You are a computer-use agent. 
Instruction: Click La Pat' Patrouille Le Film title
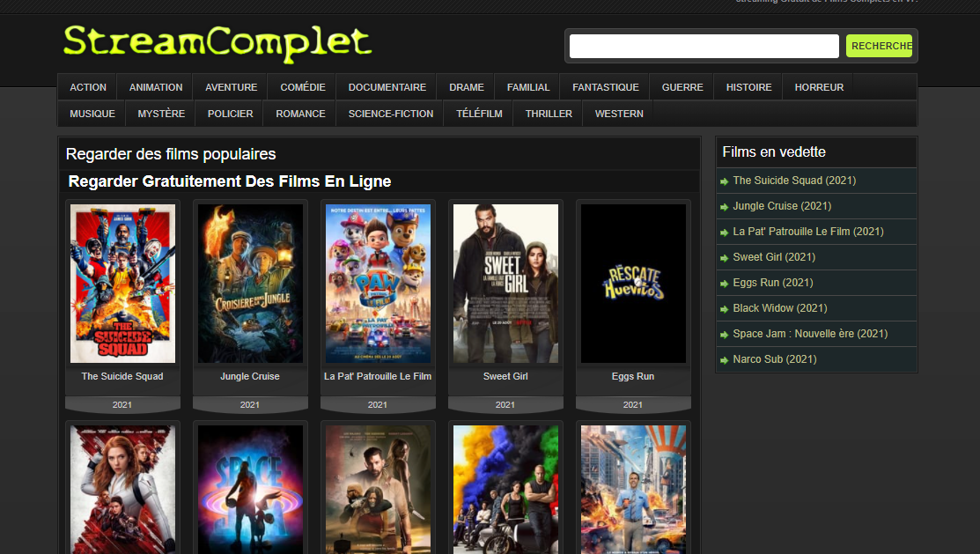378,376
